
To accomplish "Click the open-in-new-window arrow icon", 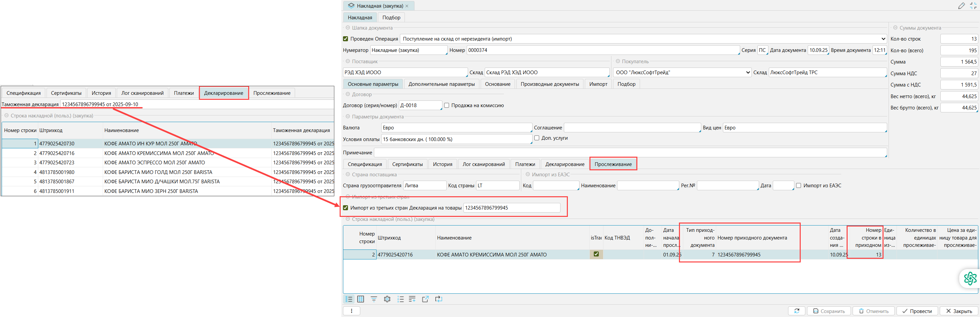I will 425,299.
